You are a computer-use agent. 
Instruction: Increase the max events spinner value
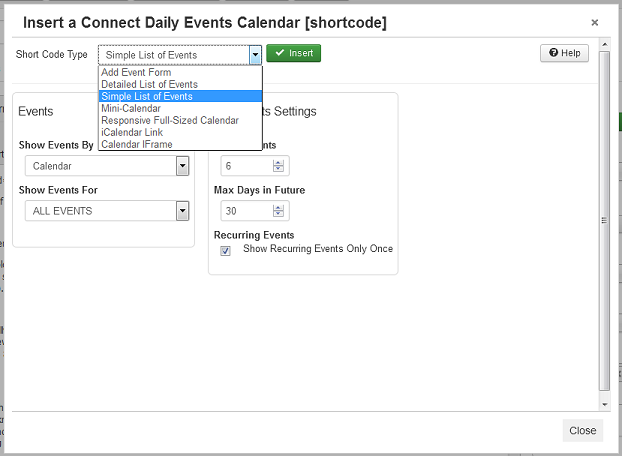coord(278,163)
